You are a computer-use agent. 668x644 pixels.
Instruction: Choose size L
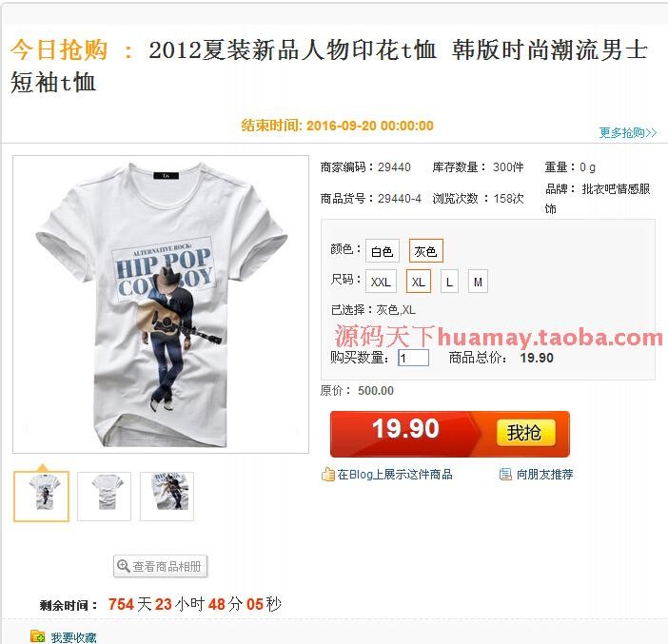tap(449, 282)
